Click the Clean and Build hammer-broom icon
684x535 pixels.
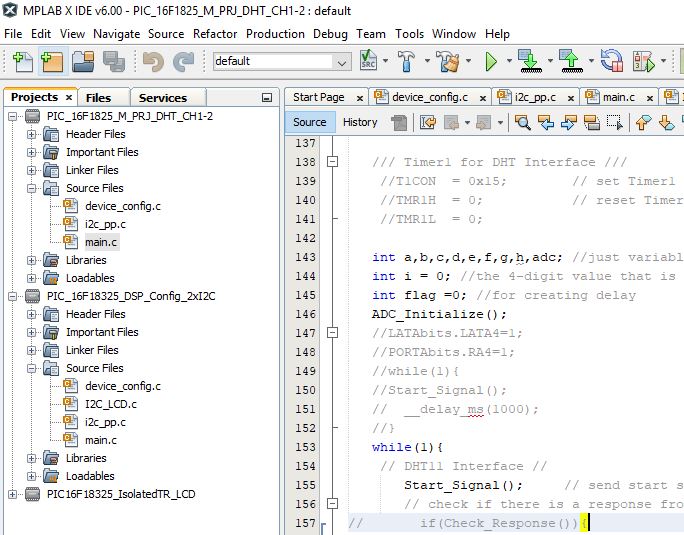click(x=448, y=61)
